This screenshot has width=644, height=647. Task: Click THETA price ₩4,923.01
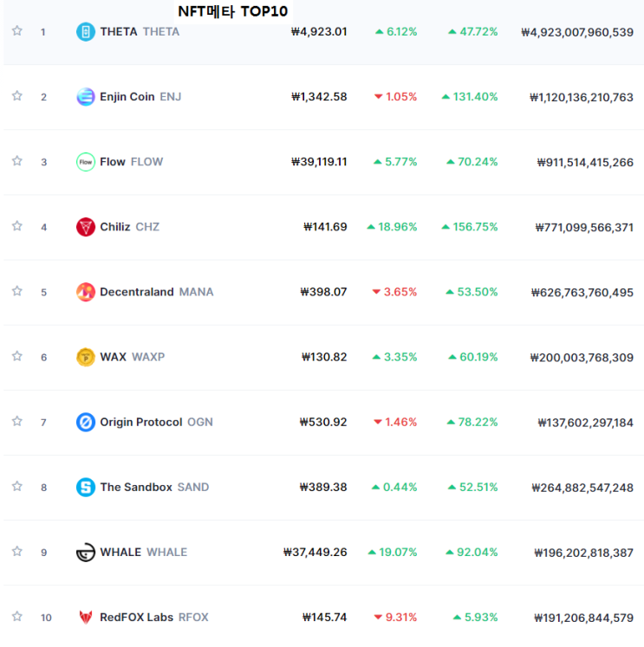[319, 32]
